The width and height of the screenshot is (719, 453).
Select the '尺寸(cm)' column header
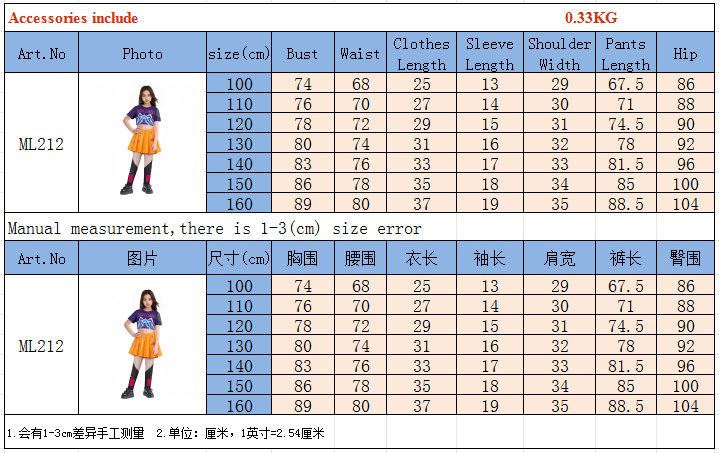click(239, 259)
